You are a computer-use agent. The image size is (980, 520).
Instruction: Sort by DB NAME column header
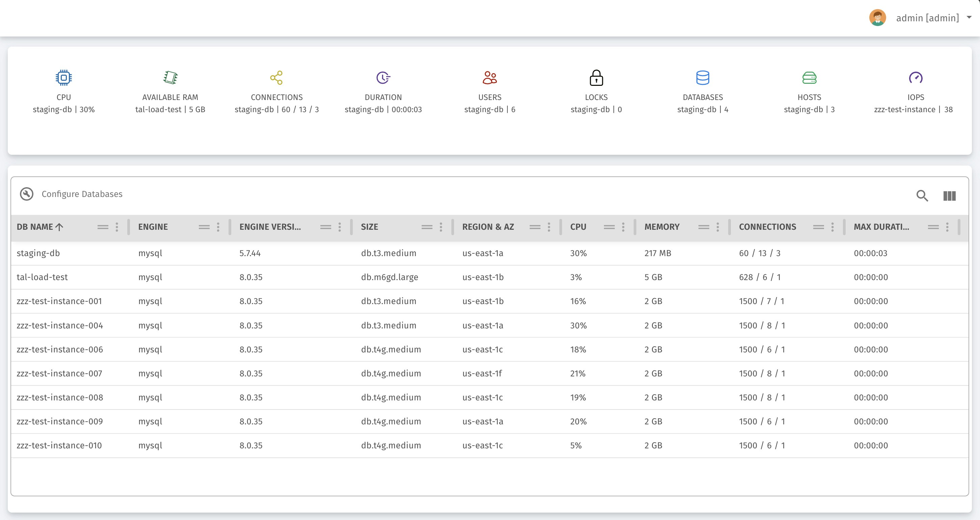tap(35, 227)
